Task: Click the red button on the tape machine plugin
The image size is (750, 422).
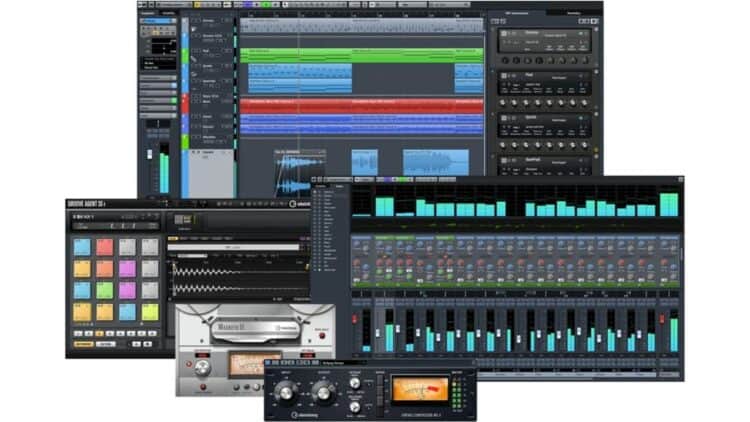Action: [x=322, y=336]
